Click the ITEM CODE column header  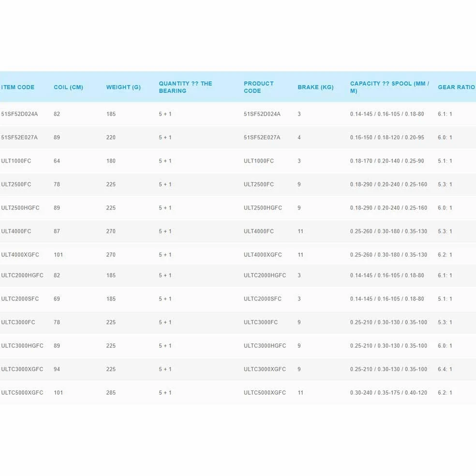point(17,87)
